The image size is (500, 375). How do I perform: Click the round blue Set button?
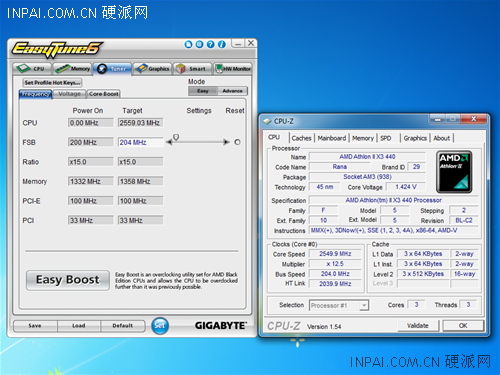[x=160, y=326]
